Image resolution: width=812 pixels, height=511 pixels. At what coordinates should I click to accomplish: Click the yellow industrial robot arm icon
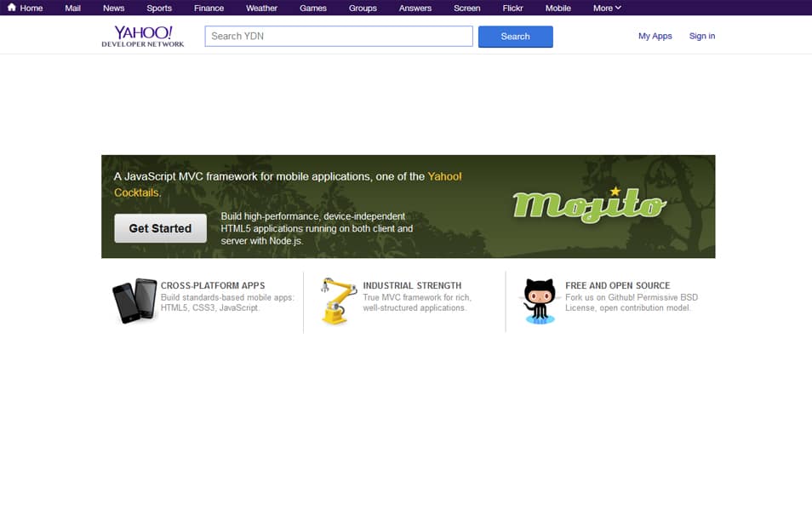click(x=339, y=301)
